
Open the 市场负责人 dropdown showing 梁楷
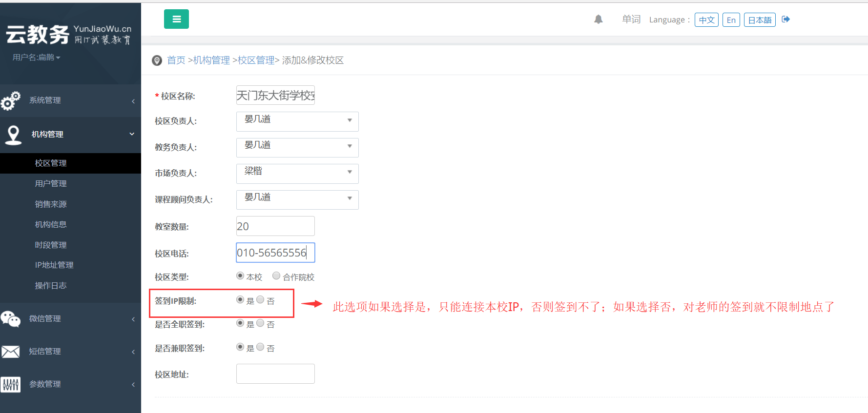297,173
